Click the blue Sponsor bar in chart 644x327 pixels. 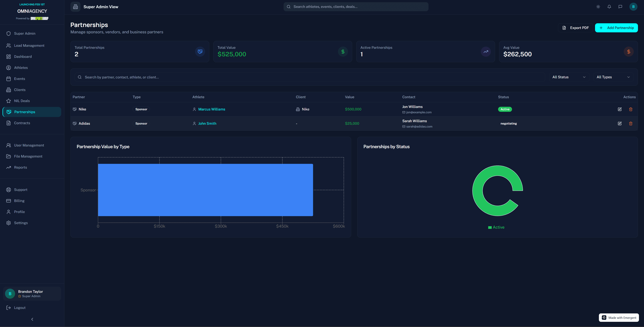point(205,190)
